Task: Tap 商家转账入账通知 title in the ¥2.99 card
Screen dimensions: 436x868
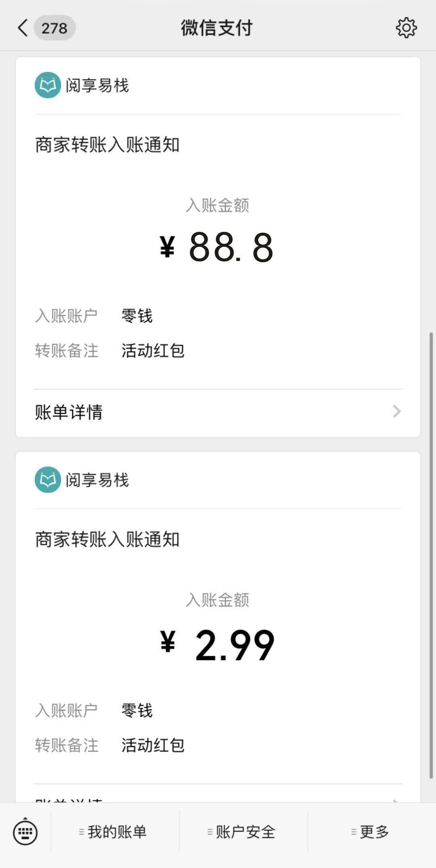Action: click(107, 539)
